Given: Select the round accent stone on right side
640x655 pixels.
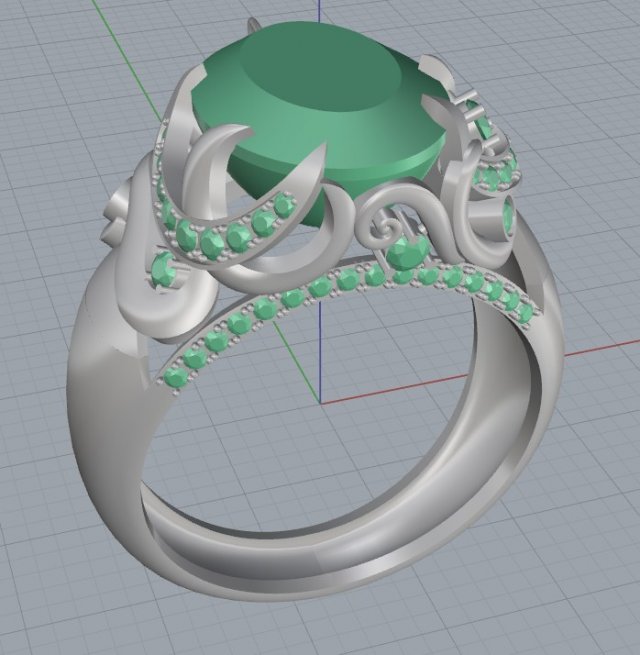Looking at the screenshot, I should (x=508, y=216).
